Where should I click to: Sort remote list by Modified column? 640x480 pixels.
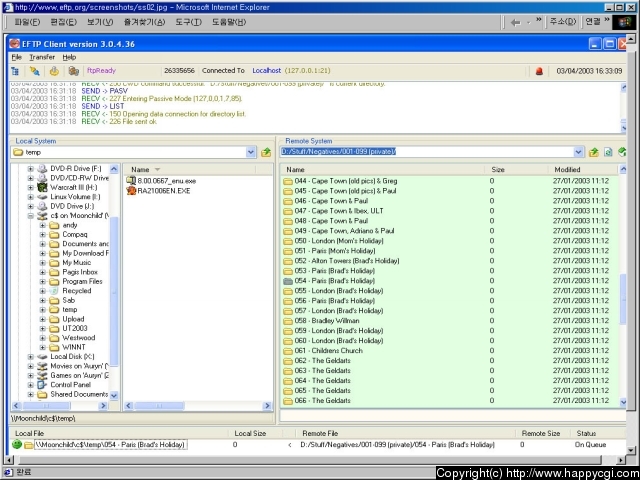click(x=583, y=169)
